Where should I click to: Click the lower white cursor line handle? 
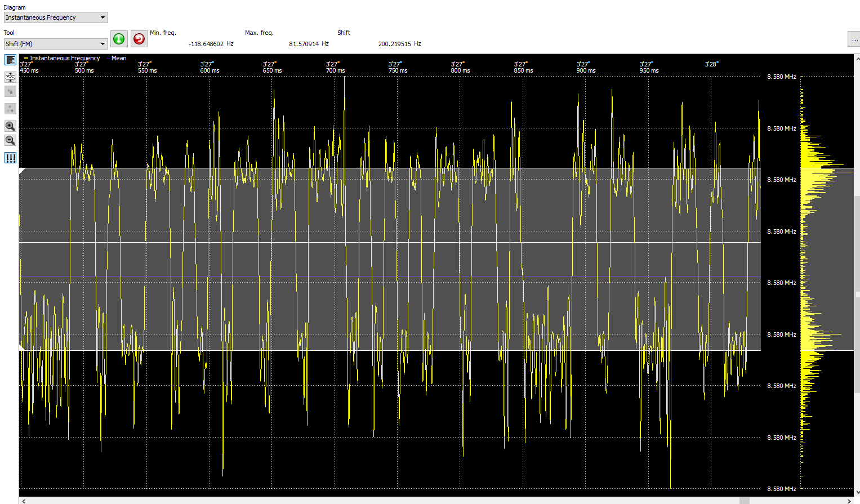pyautogui.click(x=22, y=348)
